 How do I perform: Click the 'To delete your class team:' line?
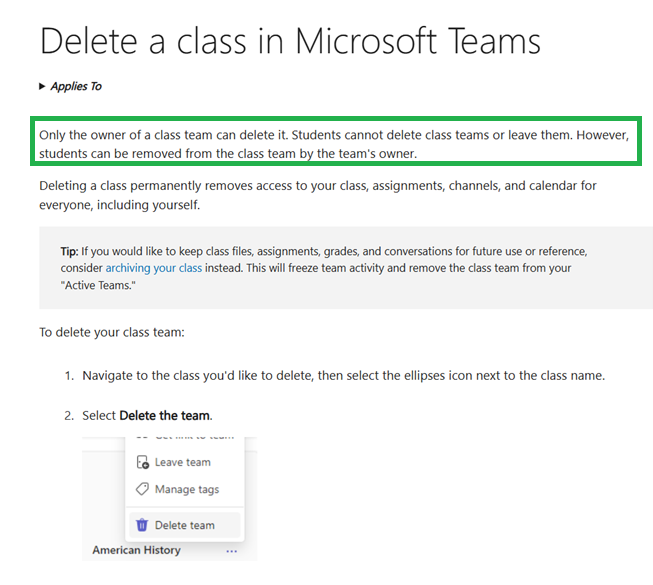(x=112, y=332)
